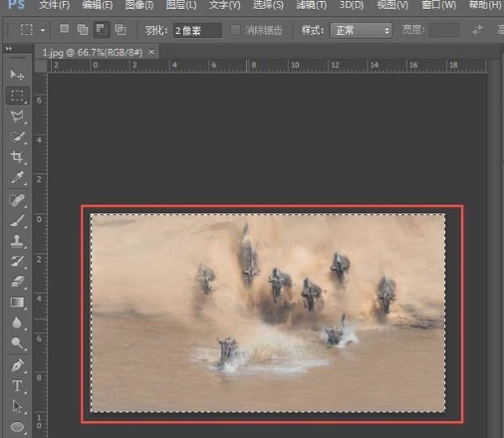Viewport: 504px width, 438px height.
Task: Select the Brush tool
Action: pyautogui.click(x=17, y=220)
